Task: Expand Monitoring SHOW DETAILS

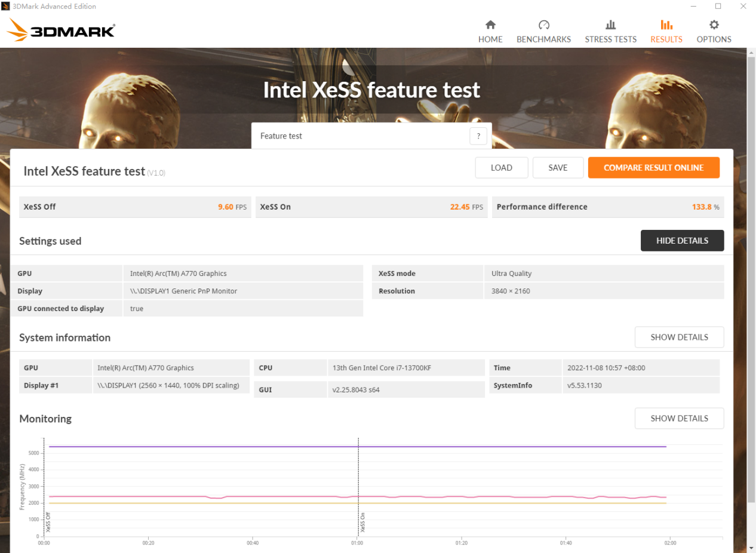Action: click(679, 419)
